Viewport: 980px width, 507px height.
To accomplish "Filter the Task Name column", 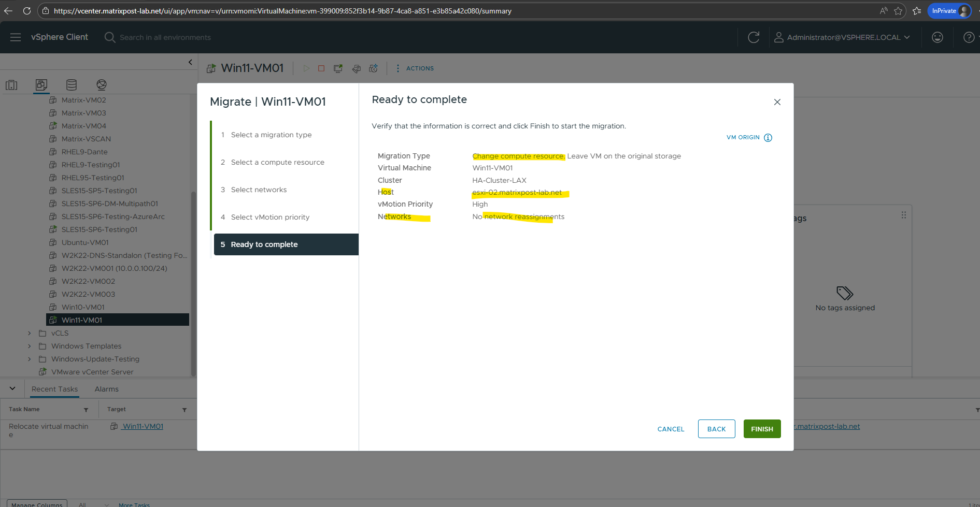I will coord(86,410).
